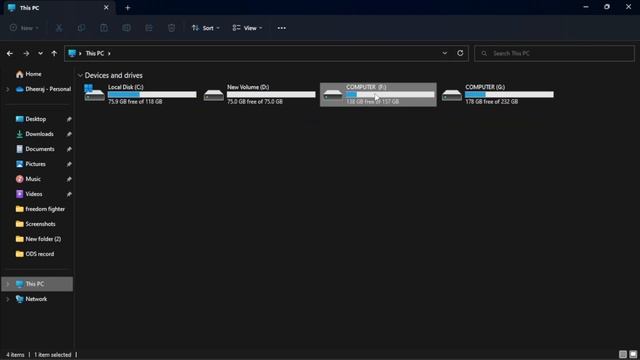Select the COMPUTER (F:) drive icon
Screen dimensions: 640x360
point(333,96)
